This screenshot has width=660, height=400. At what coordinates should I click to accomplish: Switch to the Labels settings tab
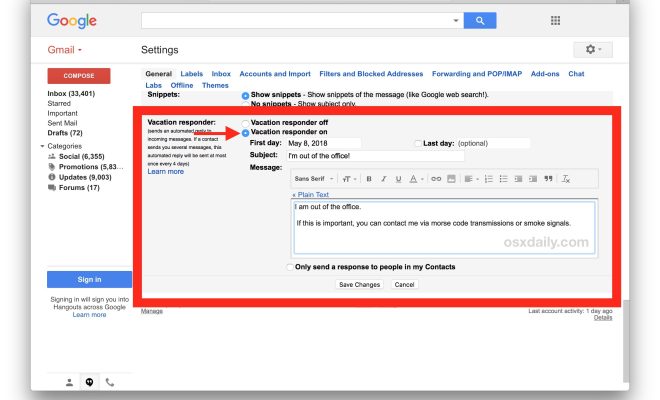point(192,74)
